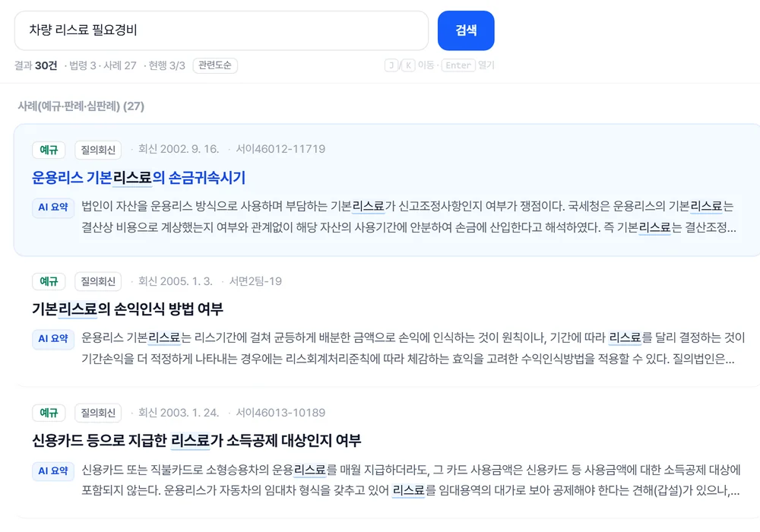Image resolution: width=760 pixels, height=532 pixels.
Task: Click the date 회신 2003. 1. 24.
Action: (179, 413)
